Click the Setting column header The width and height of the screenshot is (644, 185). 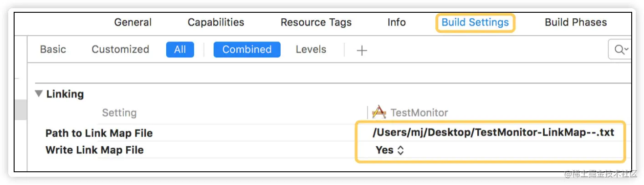(119, 113)
